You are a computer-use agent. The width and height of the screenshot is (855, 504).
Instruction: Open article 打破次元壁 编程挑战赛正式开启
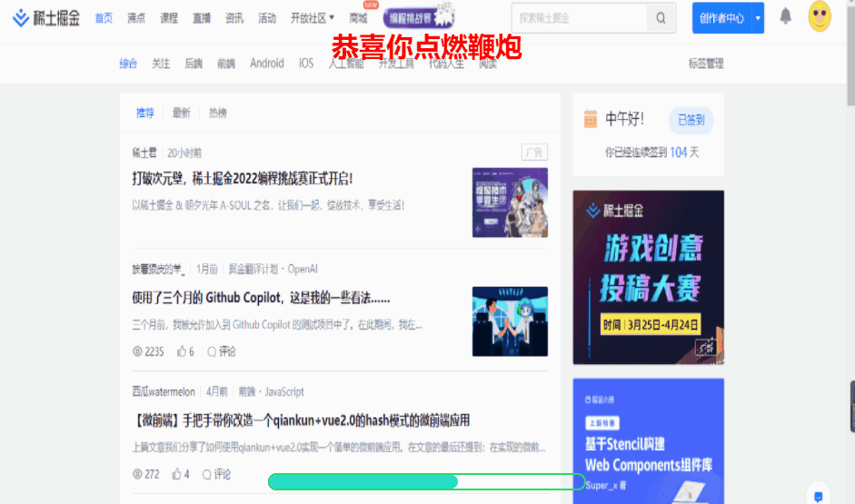[243, 179]
